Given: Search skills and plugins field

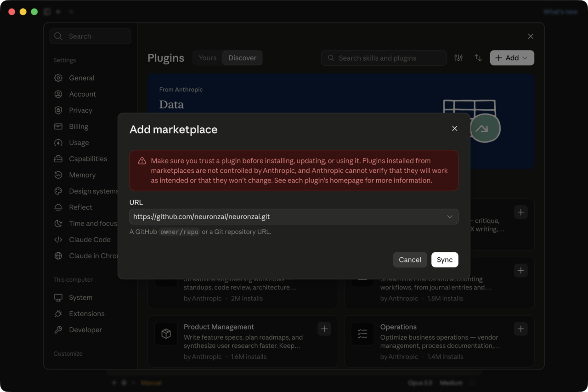Looking at the screenshot, I should [x=384, y=58].
